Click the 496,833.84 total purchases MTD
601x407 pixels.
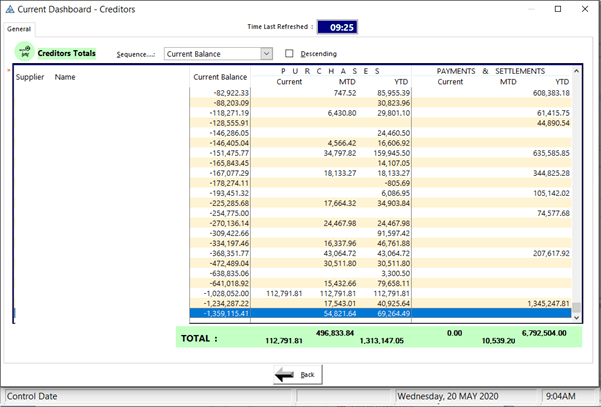(x=335, y=333)
